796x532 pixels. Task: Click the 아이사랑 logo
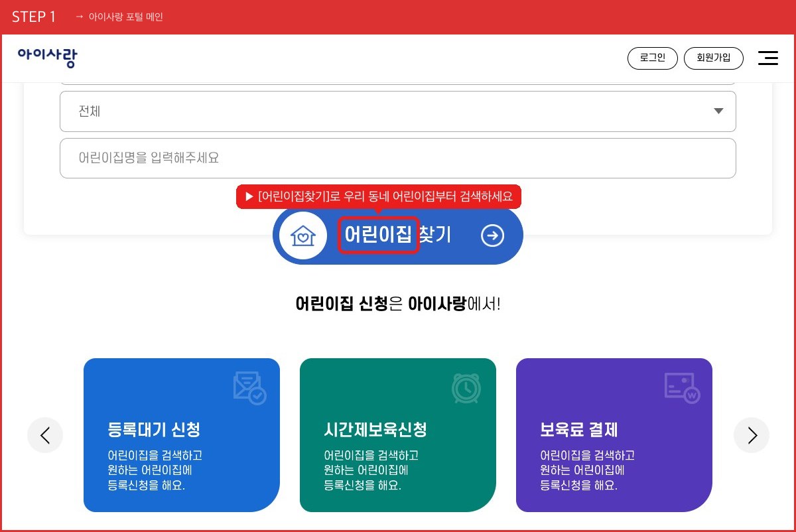[48, 58]
